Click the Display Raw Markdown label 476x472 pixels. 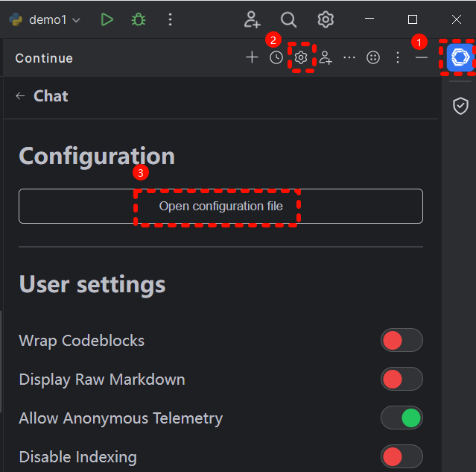pos(102,380)
